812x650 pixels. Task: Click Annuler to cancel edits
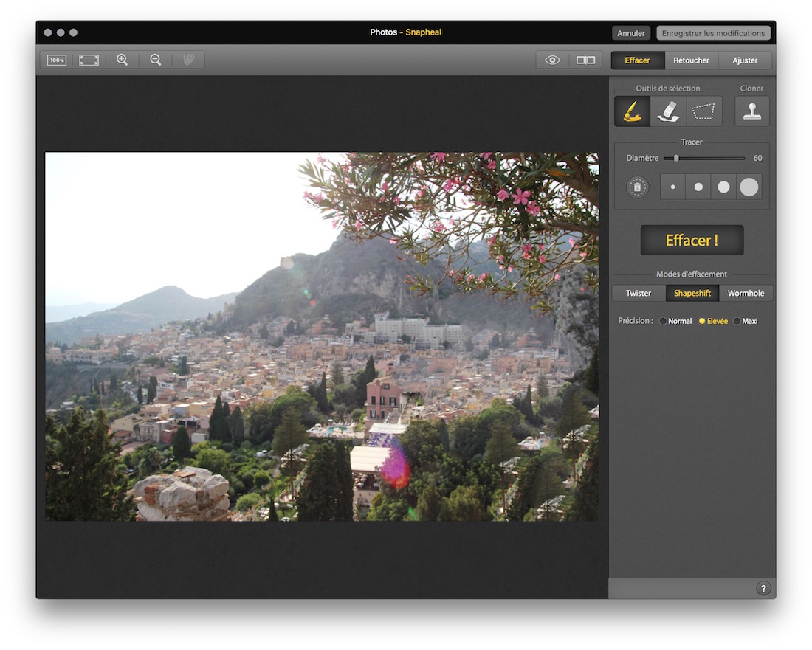click(x=630, y=33)
